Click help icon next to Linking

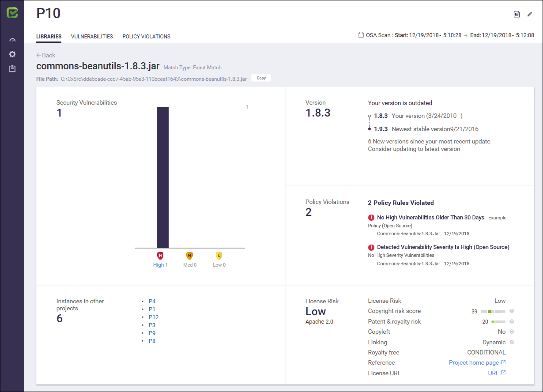point(512,342)
